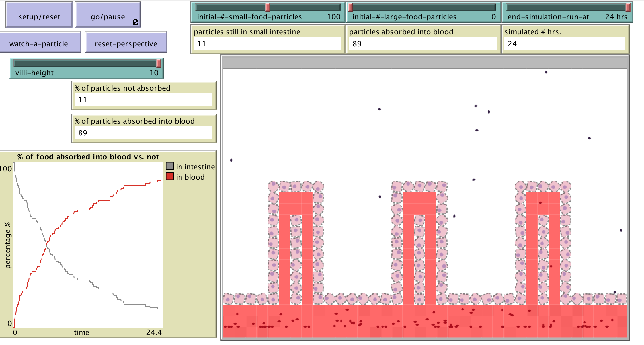This screenshot has height=345, width=644.
Task: Click the '% of particles not absorbed' value field
Action: pyautogui.click(x=143, y=99)
